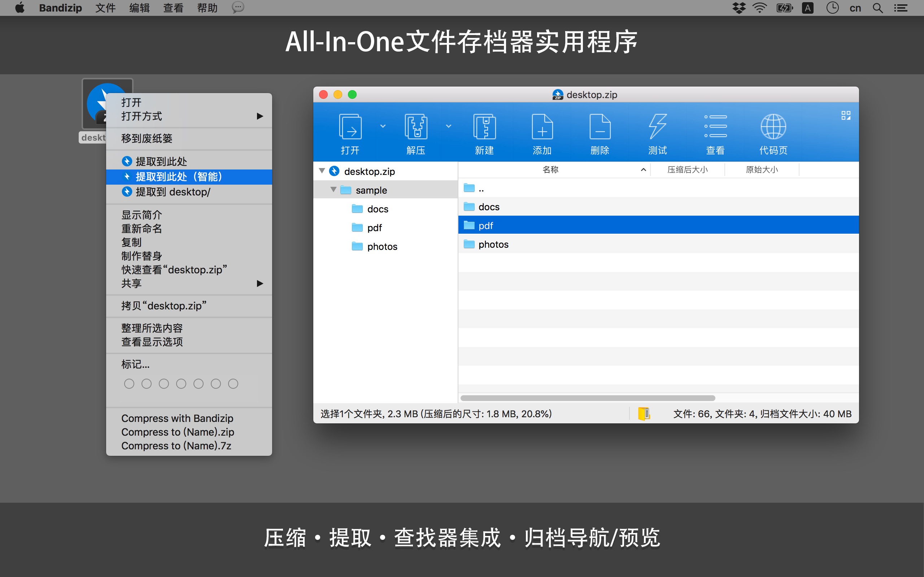Click the 打开 (Open) toolbar icon
The width and height of the screenshot is (924, 577).
(350, 127)
